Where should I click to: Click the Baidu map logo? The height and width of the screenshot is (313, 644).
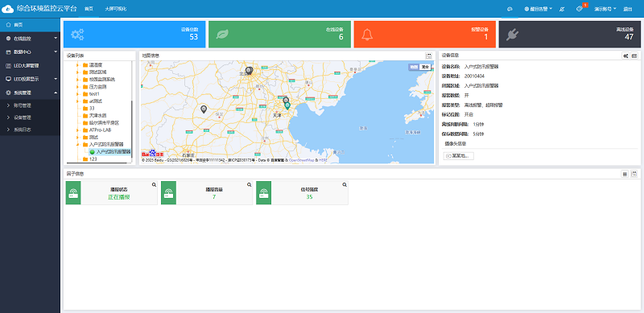click(152, 154)
